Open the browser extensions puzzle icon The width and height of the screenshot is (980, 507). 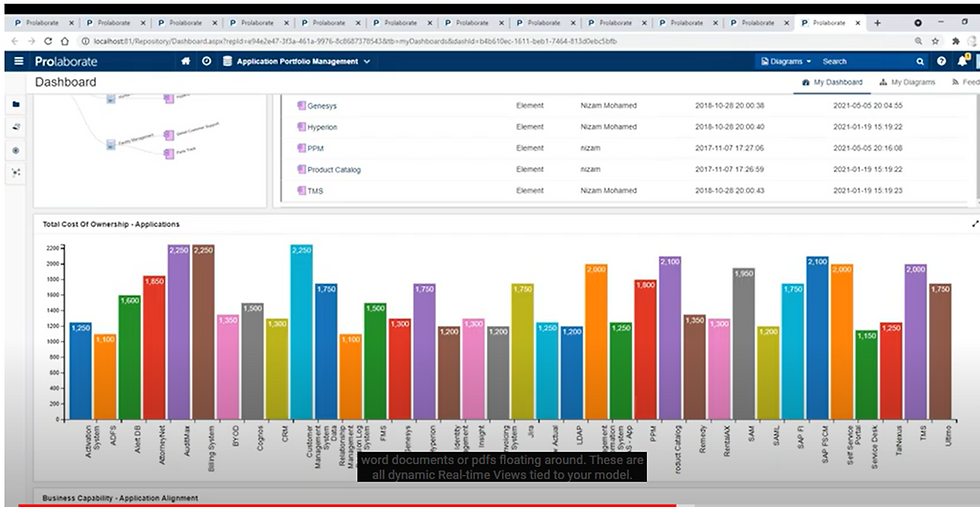pyautogui.click(x=956, y=41)
